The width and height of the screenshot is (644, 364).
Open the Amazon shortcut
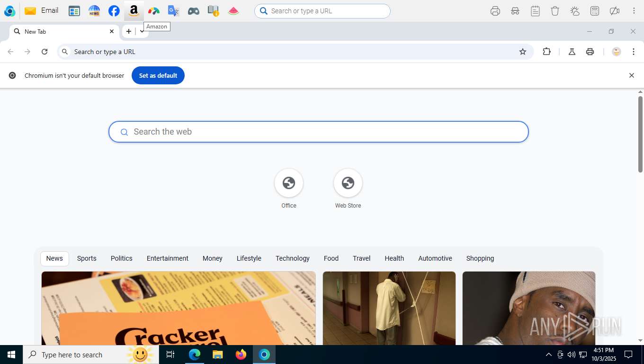134,11
